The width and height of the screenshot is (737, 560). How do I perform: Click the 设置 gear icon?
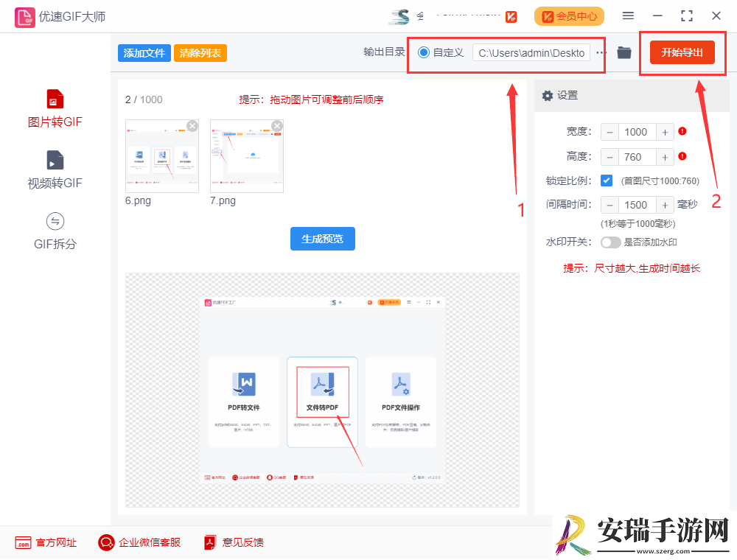tap(547, 95)
